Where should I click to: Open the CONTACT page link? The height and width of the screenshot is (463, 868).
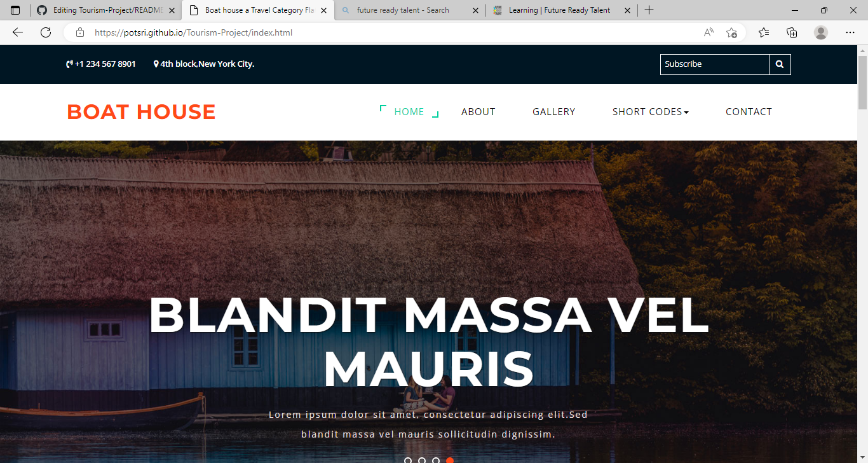click(x=749, y=112)
